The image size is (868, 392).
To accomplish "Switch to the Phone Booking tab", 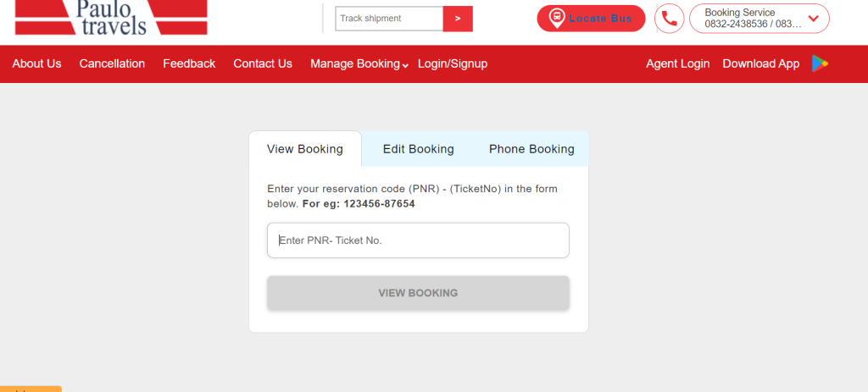I will pyautogui.click(x=531, y=149).
